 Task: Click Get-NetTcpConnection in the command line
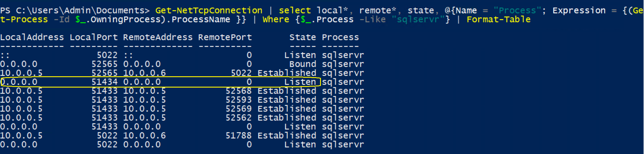[x=209, y=10]
